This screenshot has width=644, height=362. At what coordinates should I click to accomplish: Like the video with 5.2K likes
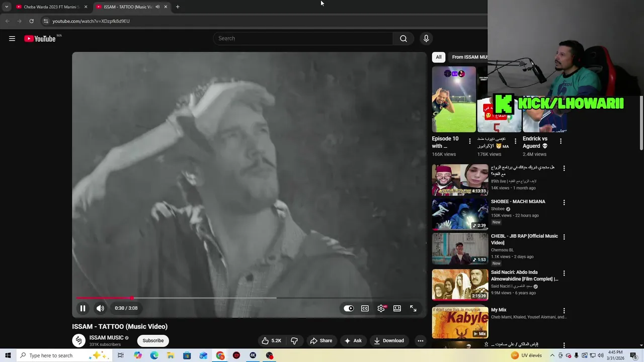[x=271, y=340]
